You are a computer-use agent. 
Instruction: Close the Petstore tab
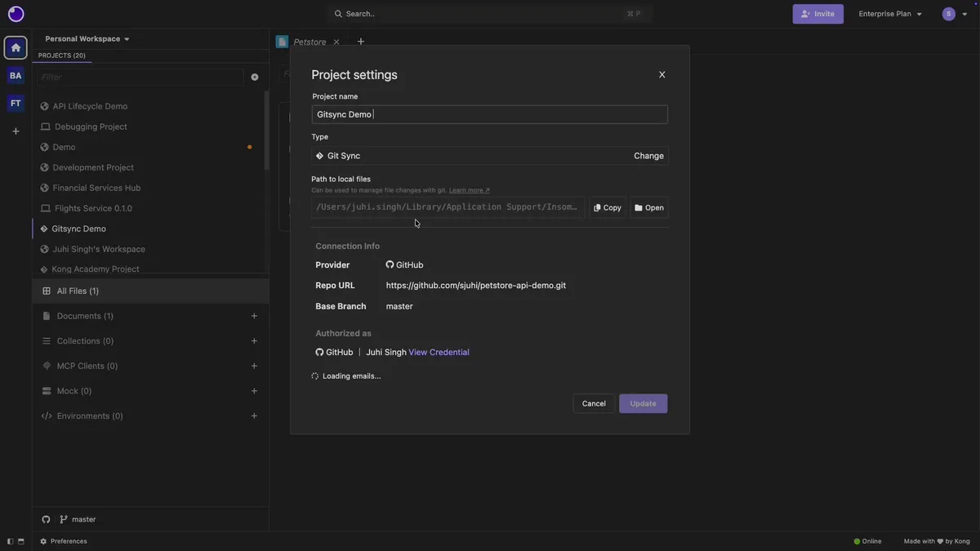(336, 42)
